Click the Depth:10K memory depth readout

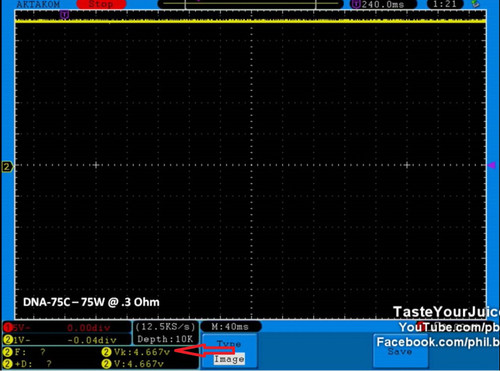point(165,339)
